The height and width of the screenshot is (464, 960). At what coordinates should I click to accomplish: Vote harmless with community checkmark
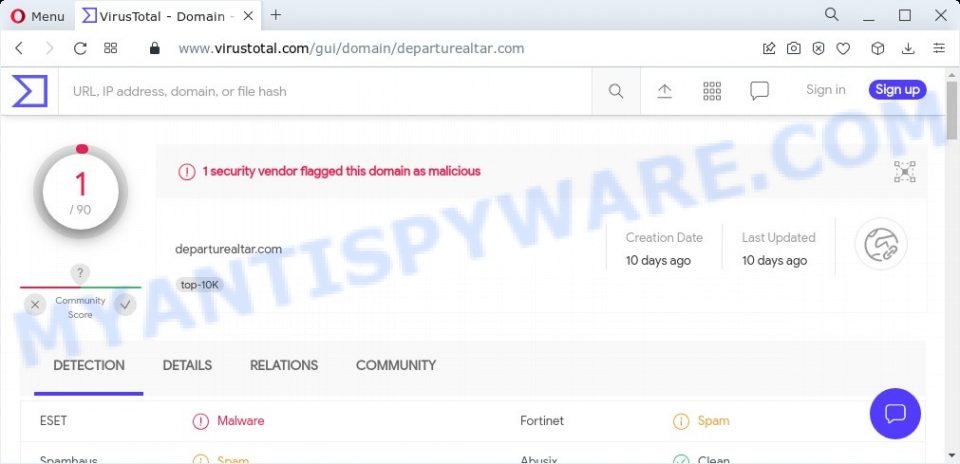[126, 304]
